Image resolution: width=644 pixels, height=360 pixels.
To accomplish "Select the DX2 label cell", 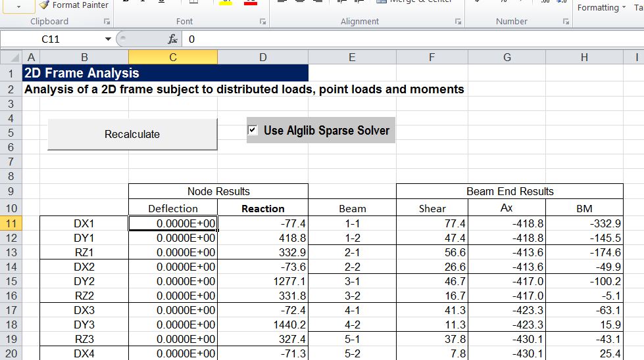I will [84, 267].
